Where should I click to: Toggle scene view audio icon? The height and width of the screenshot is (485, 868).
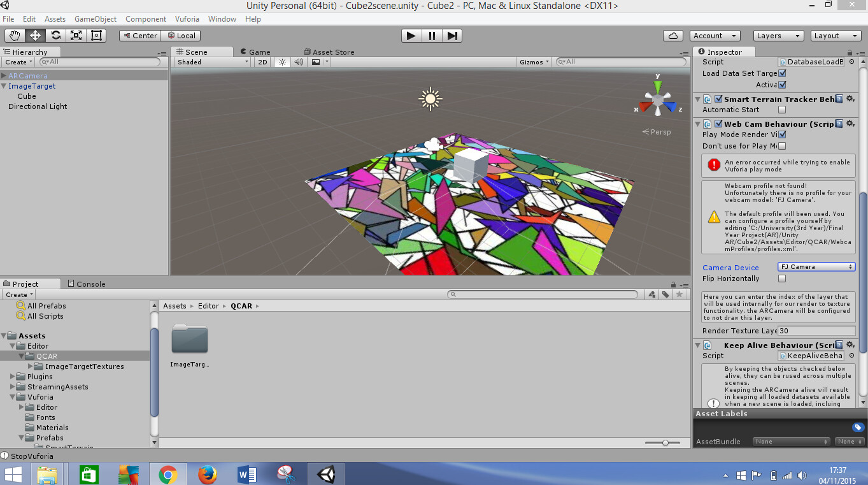298,62
